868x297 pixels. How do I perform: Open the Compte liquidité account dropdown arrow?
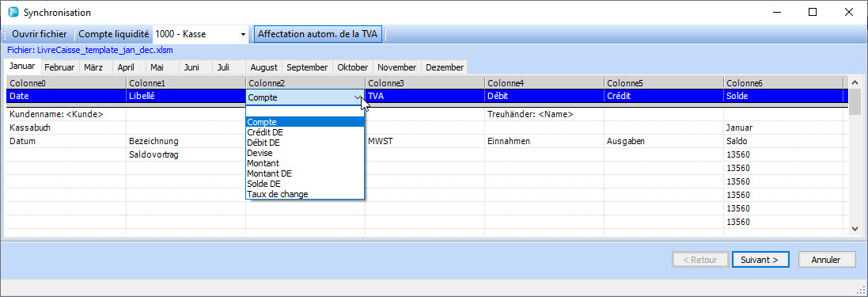tap(243, 34)
